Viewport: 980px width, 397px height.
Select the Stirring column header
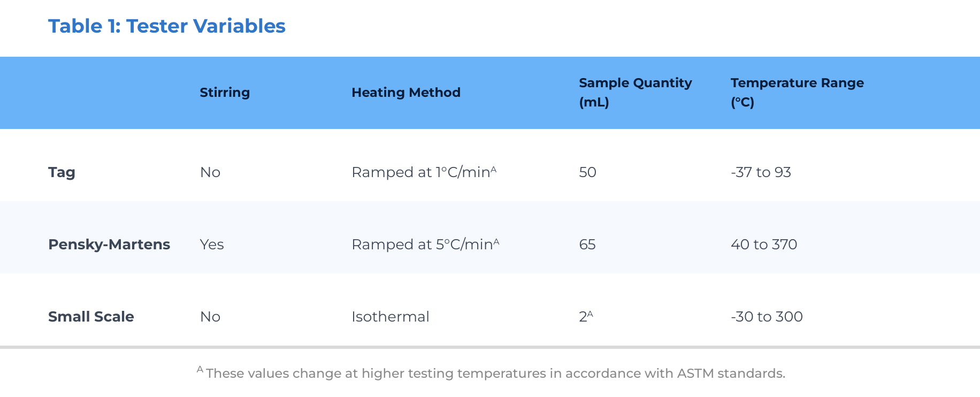(225, 93)
